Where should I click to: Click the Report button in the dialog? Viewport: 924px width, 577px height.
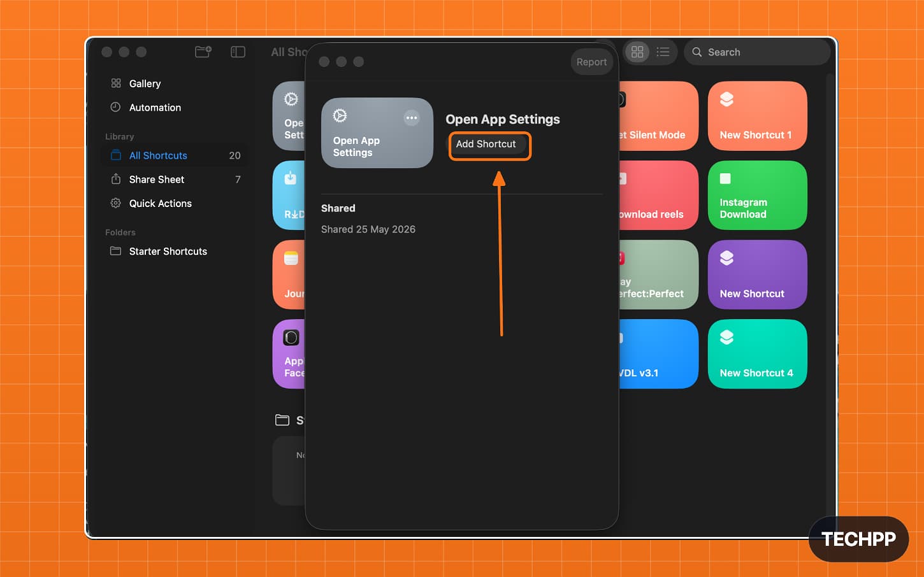[591, 62]
